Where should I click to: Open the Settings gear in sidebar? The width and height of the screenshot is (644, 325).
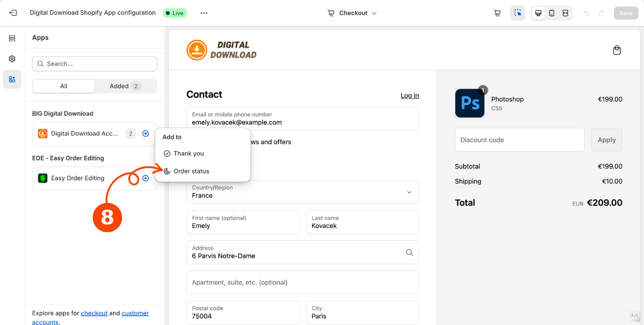coord(12,59)
